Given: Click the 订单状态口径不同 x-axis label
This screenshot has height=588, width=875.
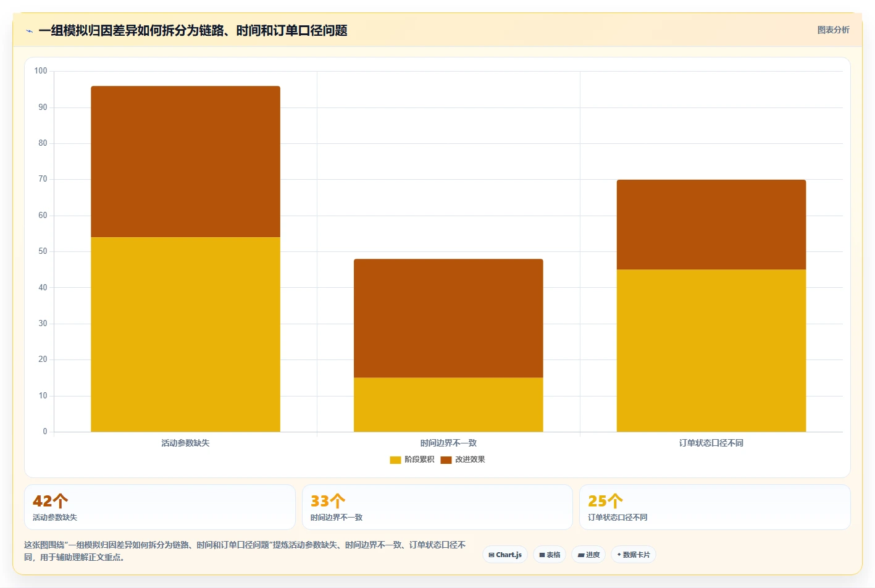Looking at the screenshot, I should pos(711,443).
